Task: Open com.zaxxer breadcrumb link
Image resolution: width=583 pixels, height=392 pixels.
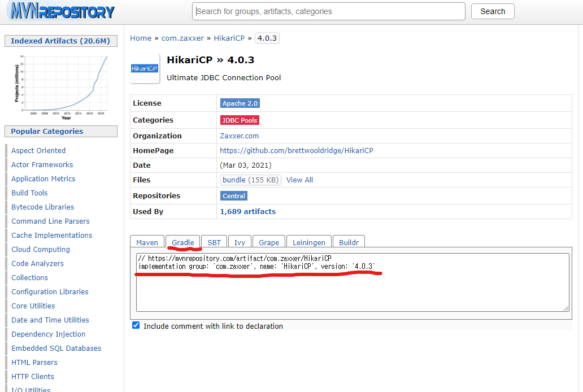Action: coord(182,38)
